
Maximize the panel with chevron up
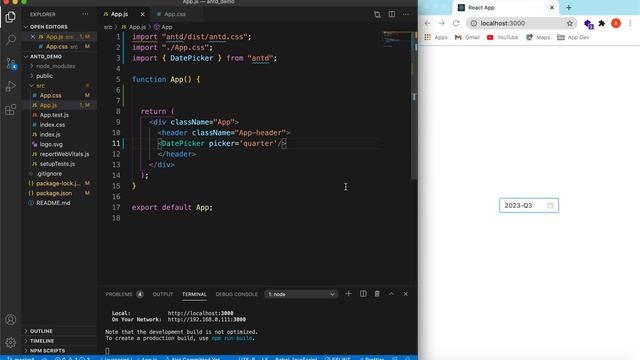391,294
